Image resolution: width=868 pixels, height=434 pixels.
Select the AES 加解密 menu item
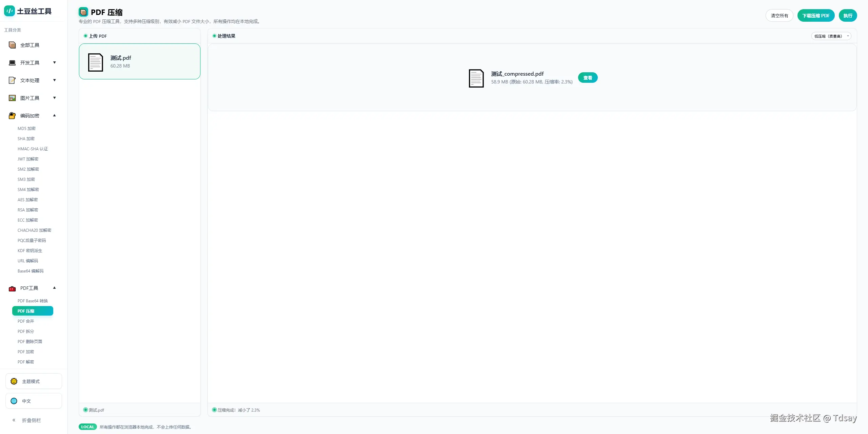pyautogui.click(x=28, y=200)
